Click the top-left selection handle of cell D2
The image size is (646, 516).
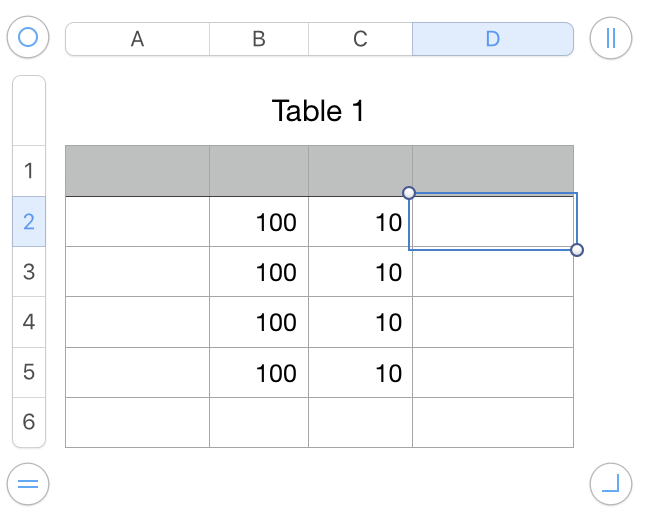click(408, 192)
